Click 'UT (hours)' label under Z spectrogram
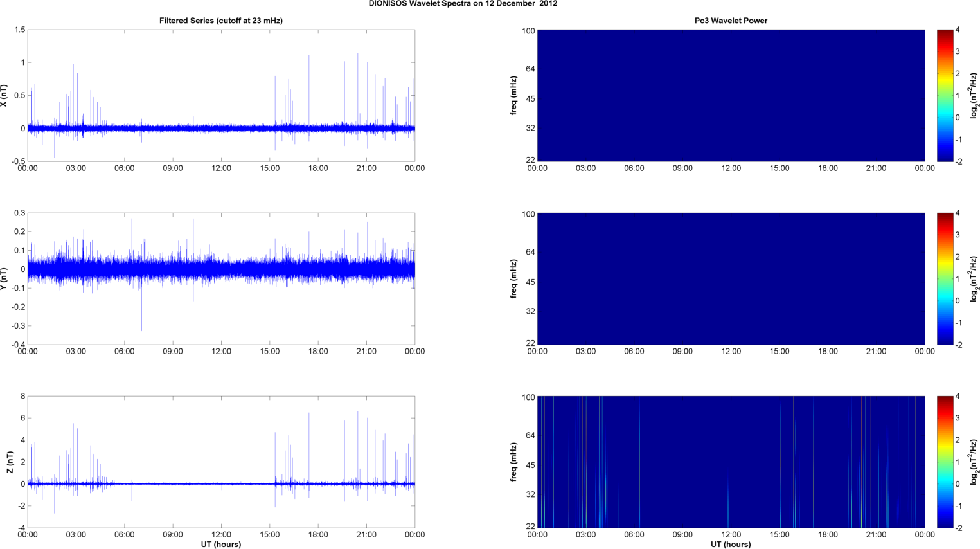Viewport: 980px width, 549px height. click(731, 544)
